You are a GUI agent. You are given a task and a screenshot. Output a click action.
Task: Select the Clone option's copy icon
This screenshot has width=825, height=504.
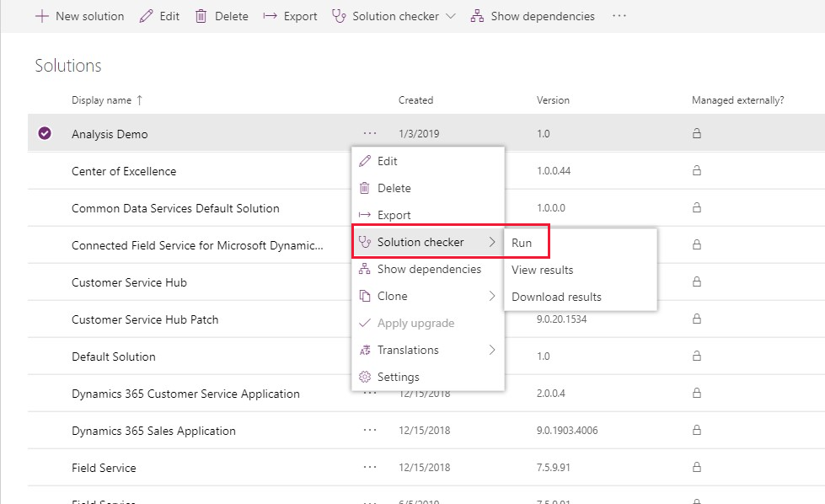click(367, 296)
